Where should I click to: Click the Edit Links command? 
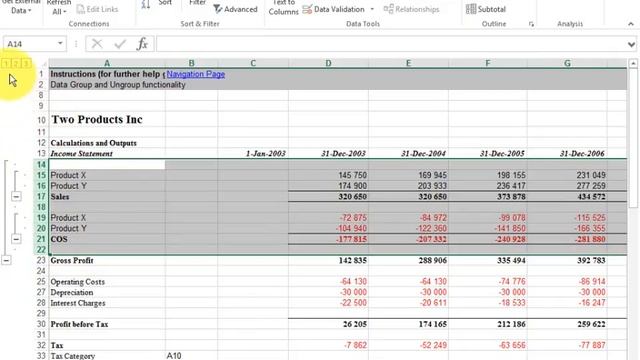click(x=97, y=9)
